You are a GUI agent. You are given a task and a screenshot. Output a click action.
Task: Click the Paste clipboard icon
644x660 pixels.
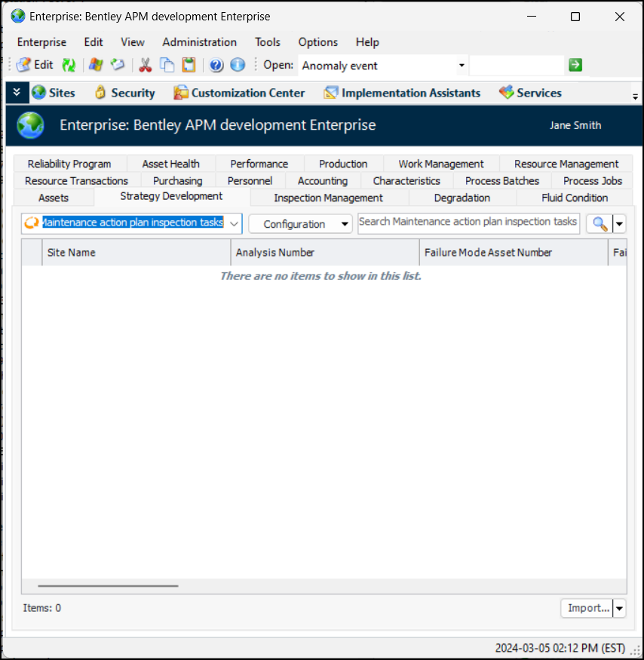(189, 65)
